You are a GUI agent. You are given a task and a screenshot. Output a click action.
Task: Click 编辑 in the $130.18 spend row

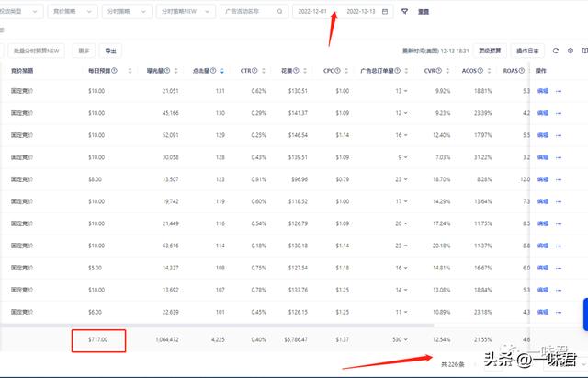(x=543, y=246)
